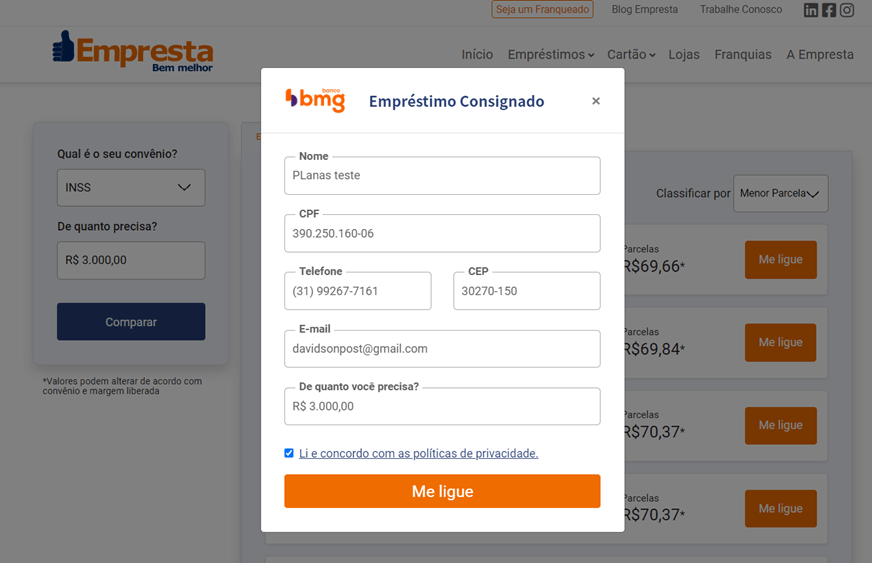This screenshot has height=563, width=872.
Task: Focus the CPF input field
Action: tap(442, 233)
